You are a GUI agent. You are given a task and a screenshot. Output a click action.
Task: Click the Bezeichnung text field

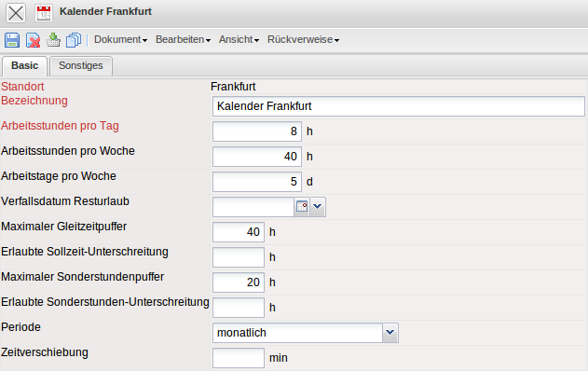click(x=398, y=106)
